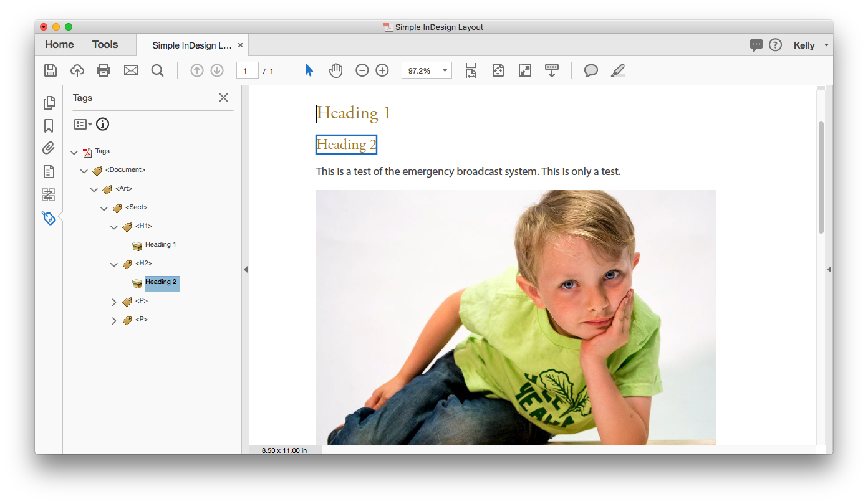Viewport: 868px width, 504px height.
Task: Zoom out with the minus icon
Action: (x=362, y=70)
